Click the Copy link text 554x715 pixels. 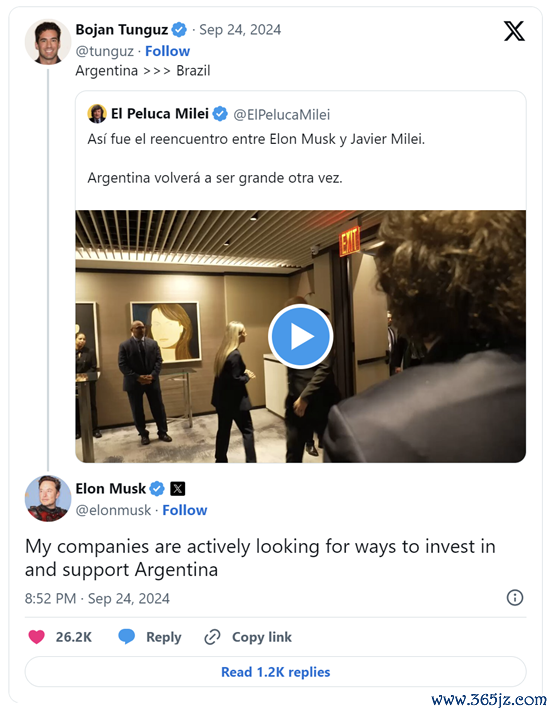[262, 637]
